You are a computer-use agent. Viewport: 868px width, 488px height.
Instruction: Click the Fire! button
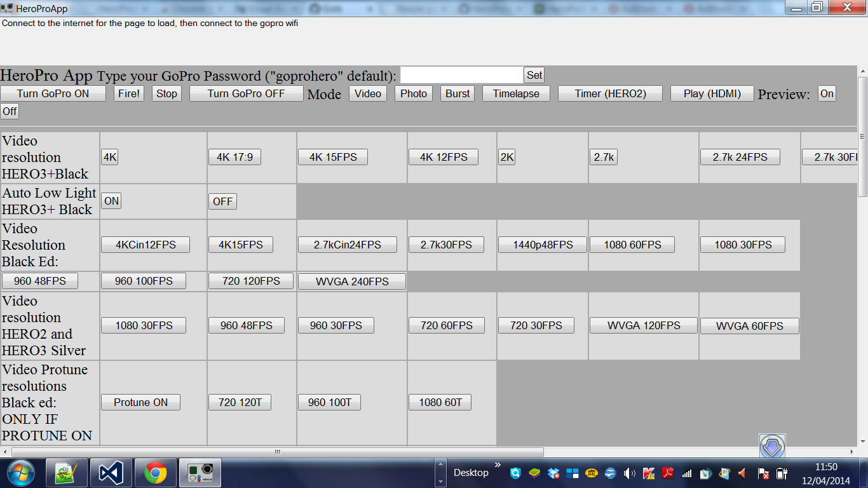tap(130, 93)
